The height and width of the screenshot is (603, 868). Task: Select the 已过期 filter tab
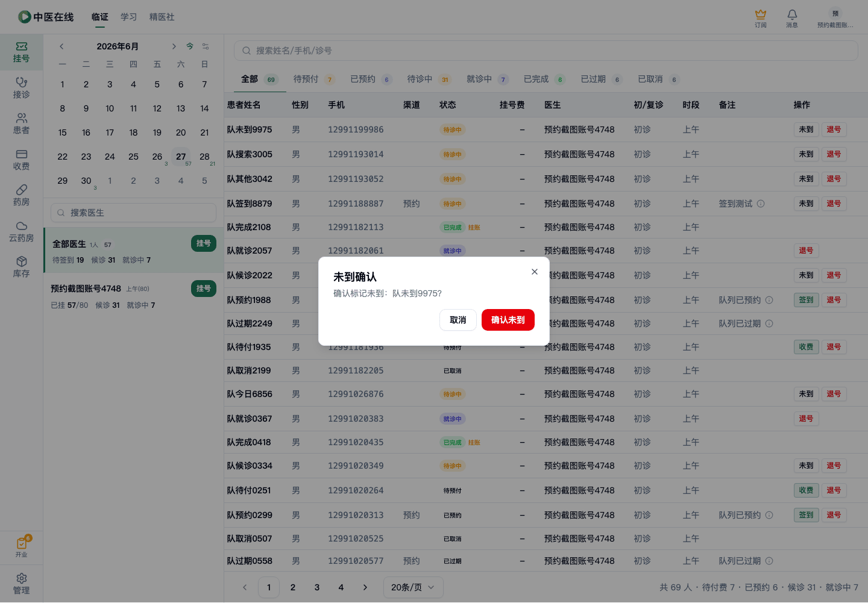click(x=602, y=79)
